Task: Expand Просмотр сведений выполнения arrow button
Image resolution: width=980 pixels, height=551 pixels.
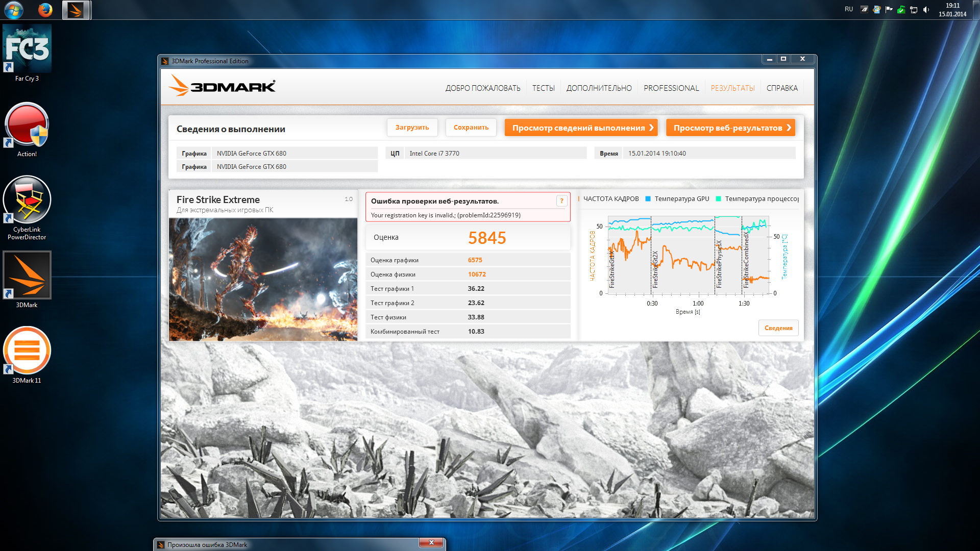Action: click(581, 128)
